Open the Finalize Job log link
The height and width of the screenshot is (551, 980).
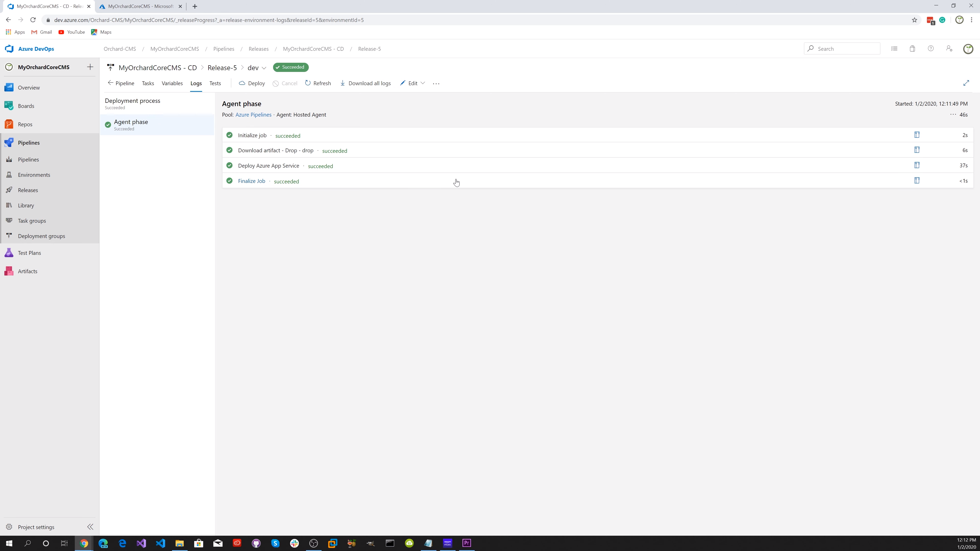(251, 181)
